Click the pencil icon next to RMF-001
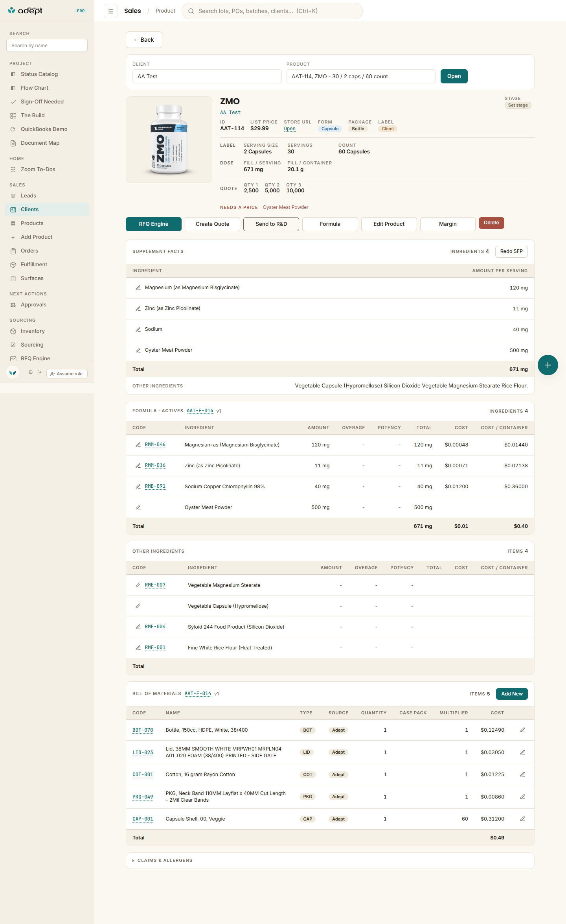This screenshot has width=566, height=924. coord(138,648)
